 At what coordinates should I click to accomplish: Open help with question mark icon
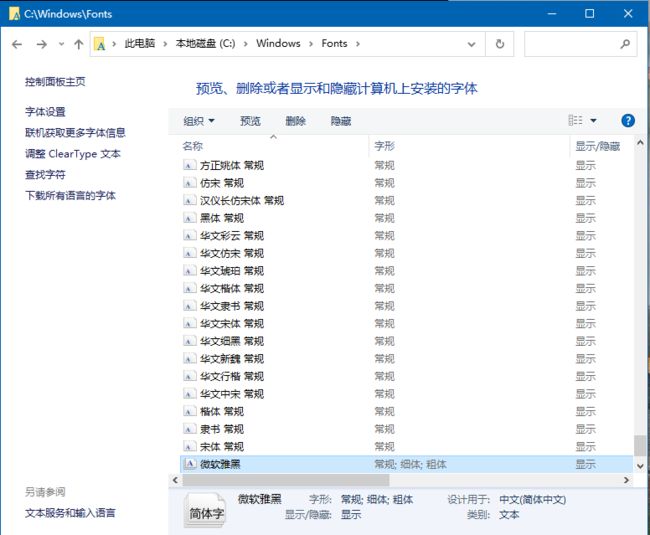tap(628, 121)
